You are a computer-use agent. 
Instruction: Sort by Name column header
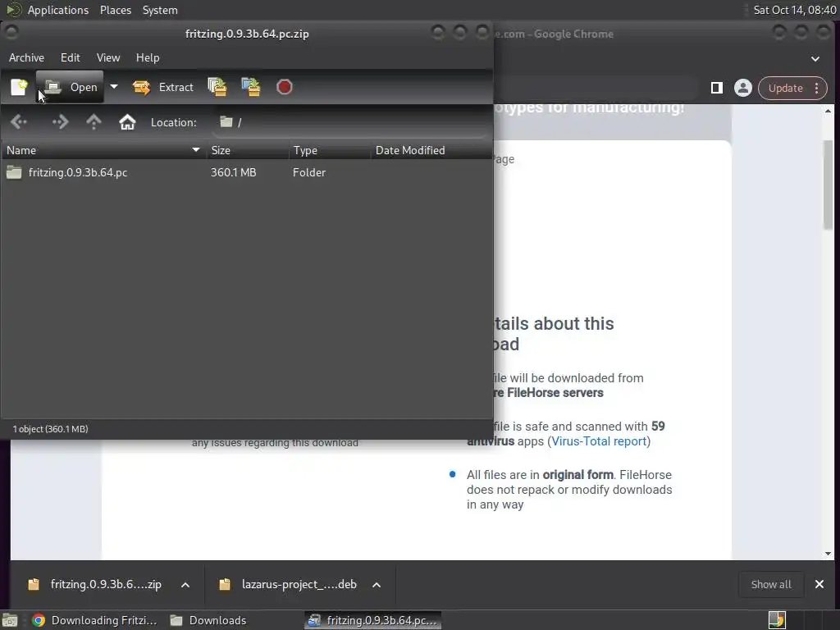(x=103, y=151)
